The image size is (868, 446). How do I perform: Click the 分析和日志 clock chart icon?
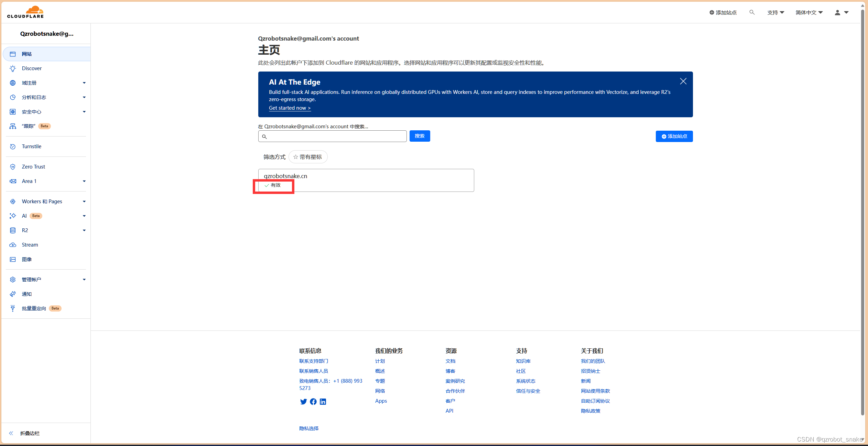click(x=13, y=97)
